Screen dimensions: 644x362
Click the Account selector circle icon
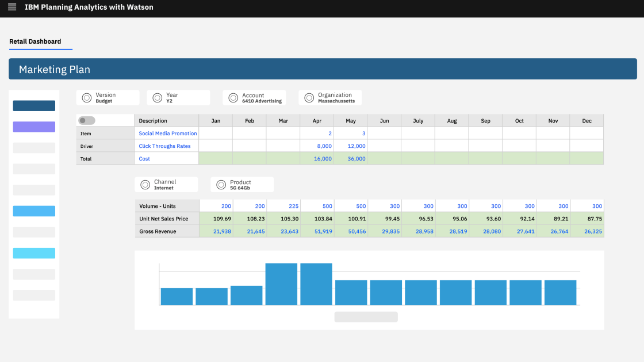(x=233, y=98)
